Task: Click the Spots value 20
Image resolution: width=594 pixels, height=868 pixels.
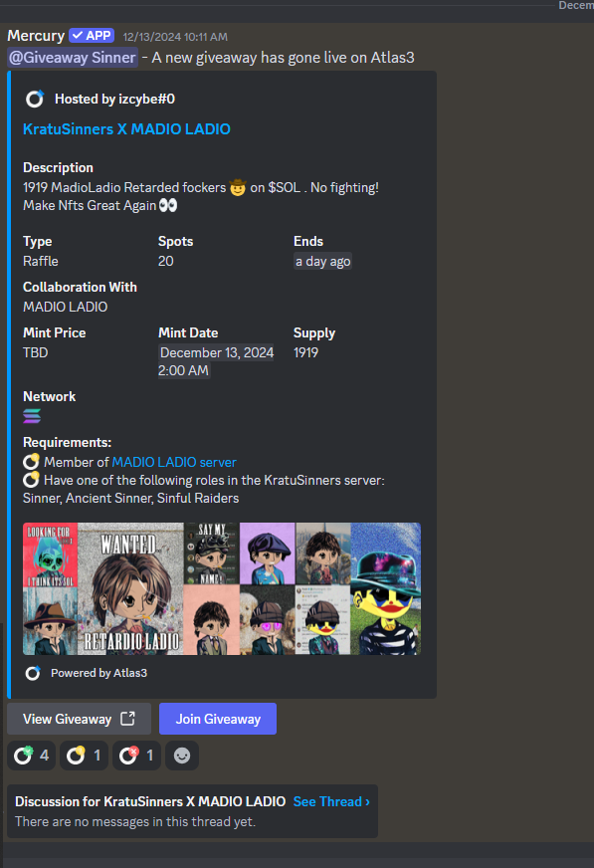Action: click(166, 261)
